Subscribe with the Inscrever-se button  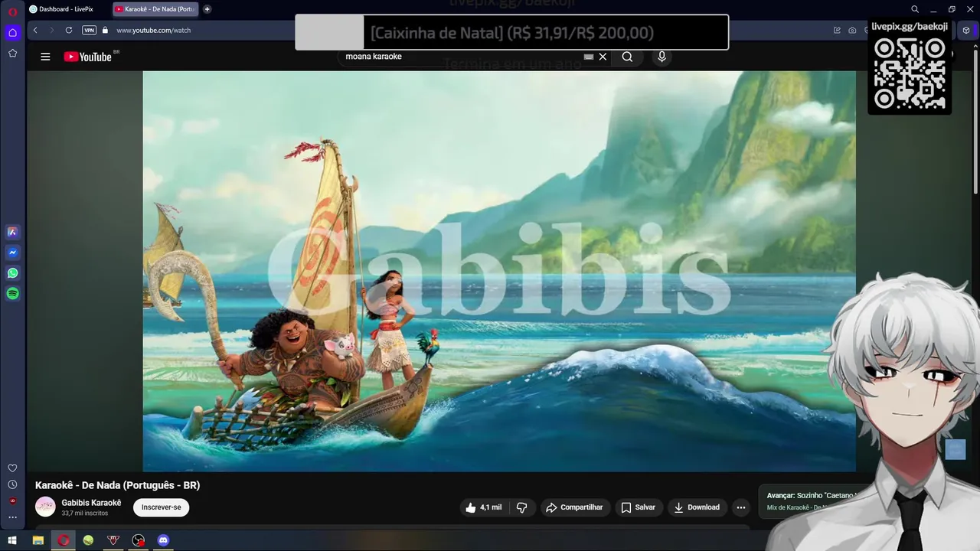point(161,507)
